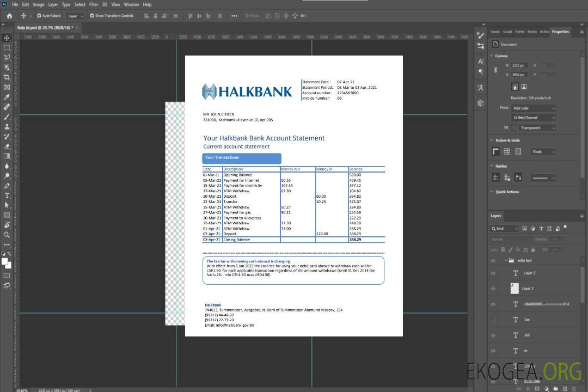The image size is (588, 392).
Task: Open the guide line style dropdown
Action: (x=543, y=178)
